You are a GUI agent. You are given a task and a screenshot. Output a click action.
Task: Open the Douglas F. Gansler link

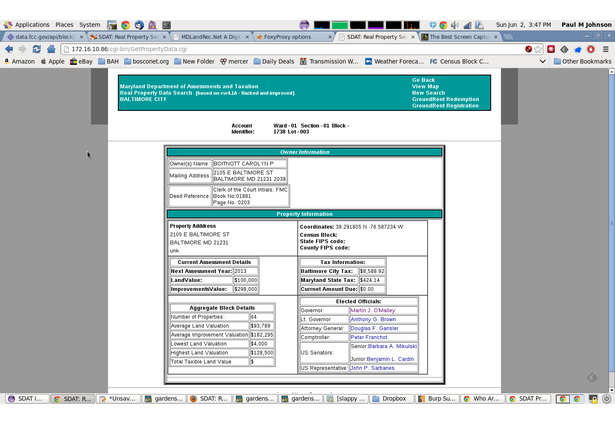(x=374, y=328)
